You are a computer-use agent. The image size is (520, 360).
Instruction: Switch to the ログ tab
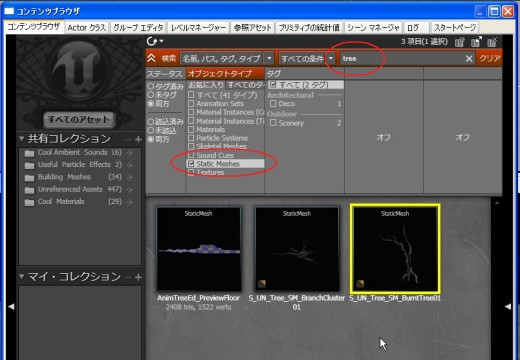(415, 28)
